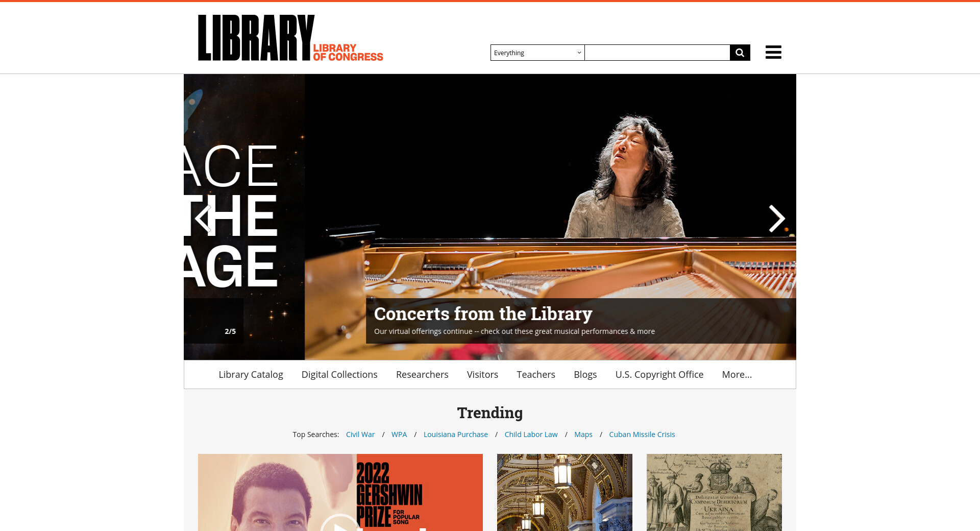
Task: Open the Louisiana Purchase search link
Action: click(x=455, y=435)
